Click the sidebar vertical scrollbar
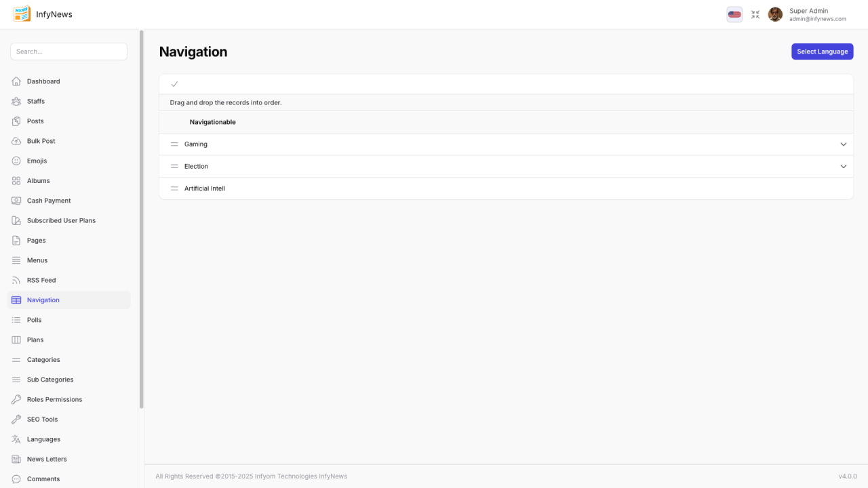868x488 pixels. coord(141,217)
